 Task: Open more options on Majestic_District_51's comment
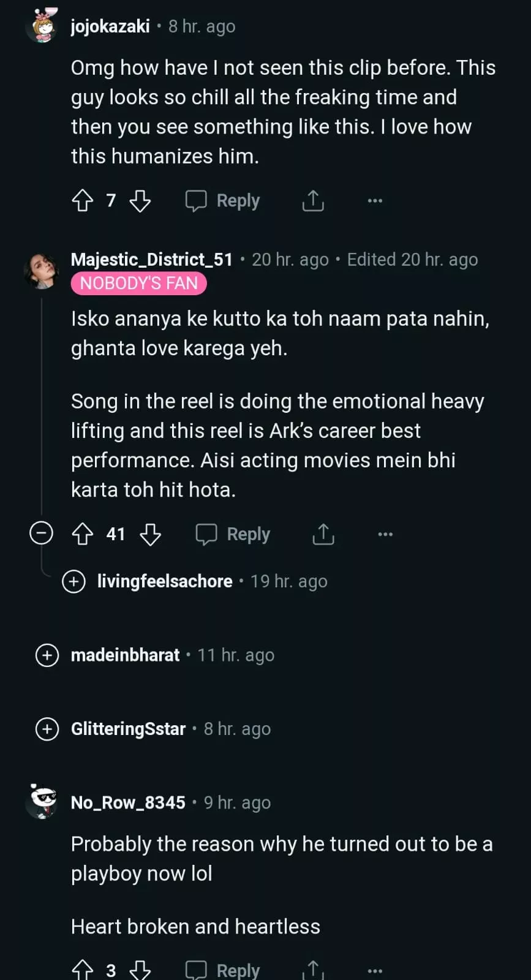(x=385, y=534)
